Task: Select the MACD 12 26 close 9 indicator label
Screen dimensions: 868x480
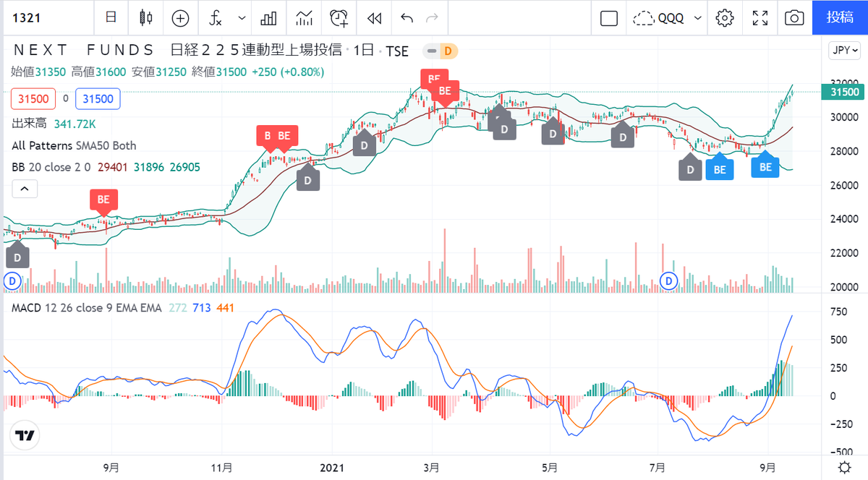Action: (x=87, y=308)
